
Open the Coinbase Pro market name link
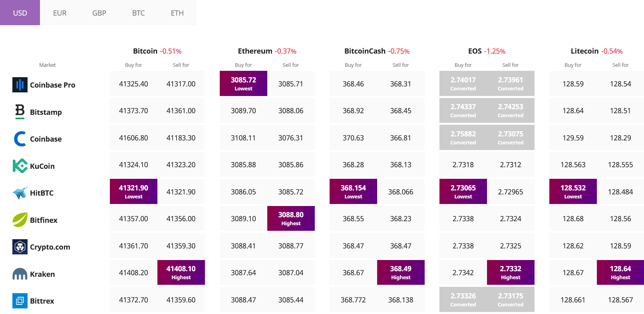click(52, 85)
